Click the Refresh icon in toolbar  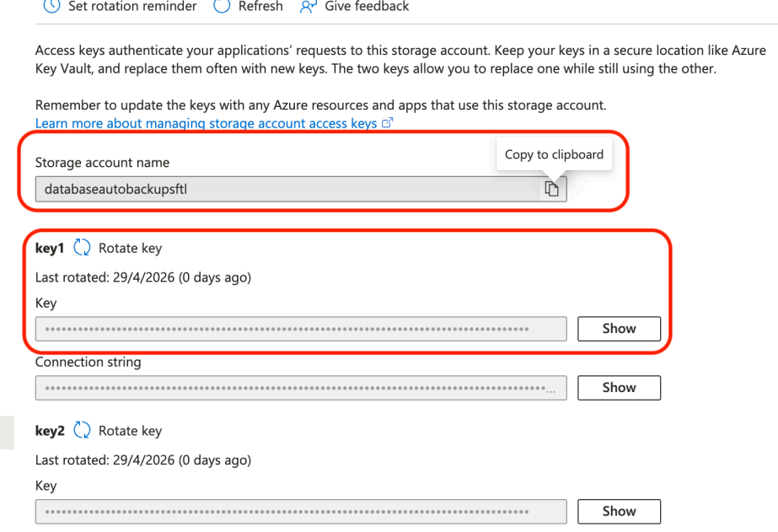222,6
